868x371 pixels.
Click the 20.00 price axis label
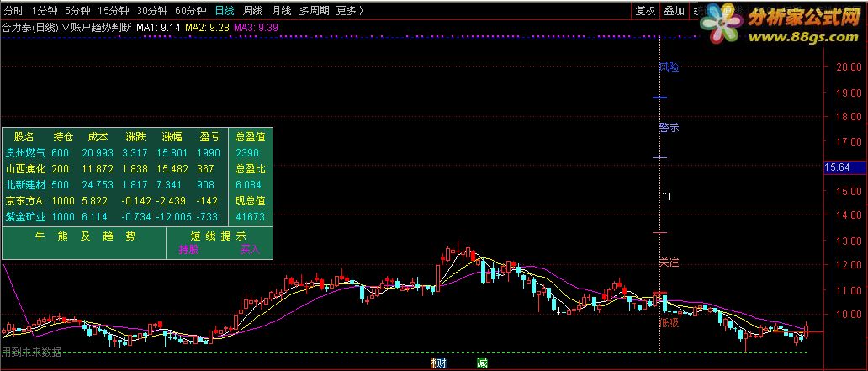[x=848, y=67]
